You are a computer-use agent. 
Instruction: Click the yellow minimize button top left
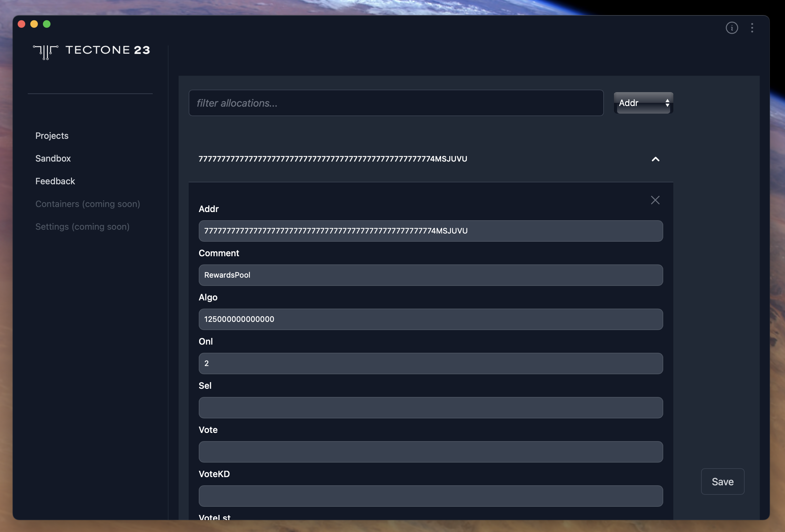[34, 24]
